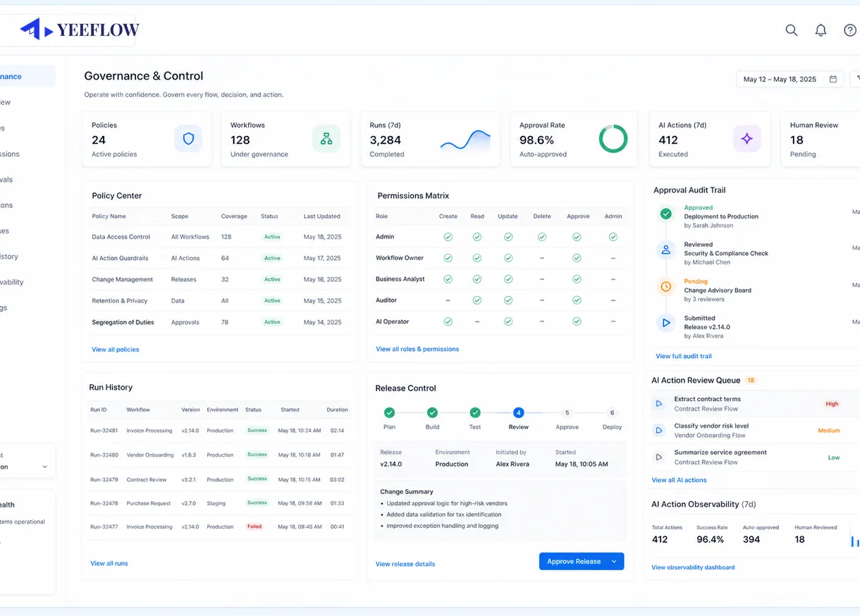The width and height of the screenshot is (860, 616).
Task: Click Active status for AI Action Guardrails
Action: click(x=272, y=259)
